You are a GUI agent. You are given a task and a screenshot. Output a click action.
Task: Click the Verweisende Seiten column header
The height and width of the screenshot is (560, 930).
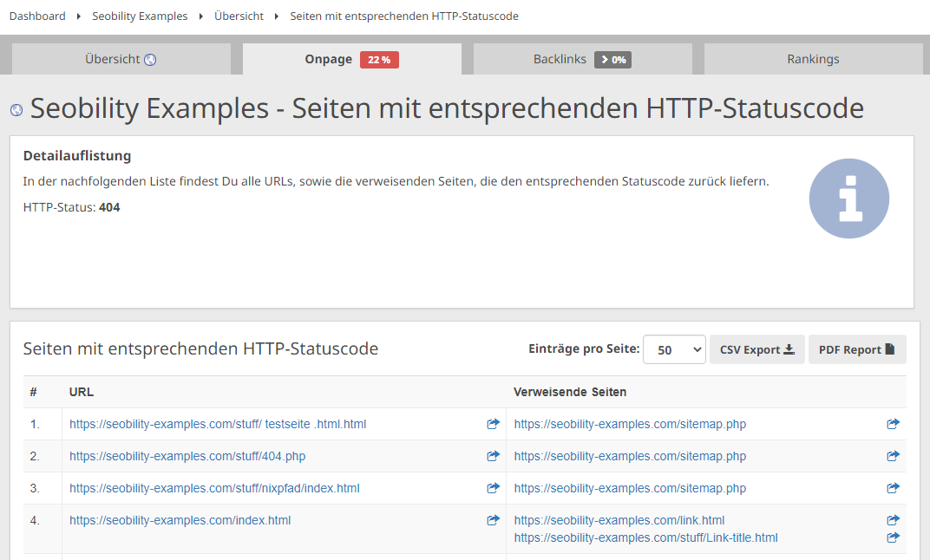tap(570, 392)
